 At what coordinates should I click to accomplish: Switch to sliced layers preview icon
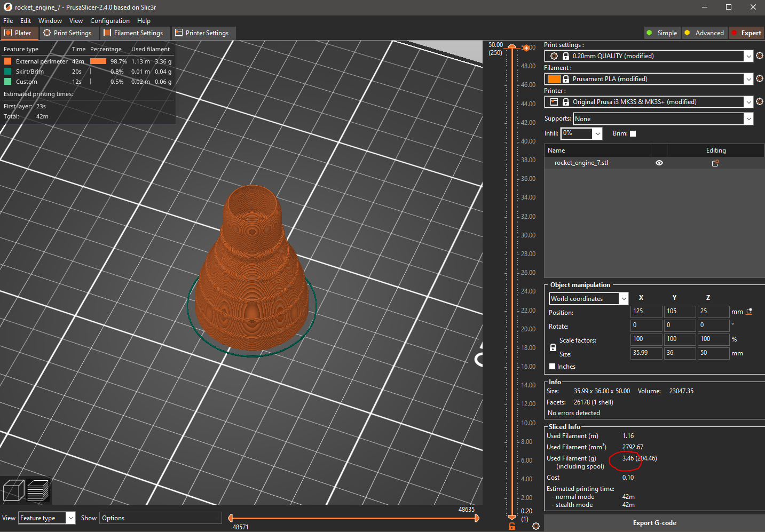(x=38, y=490)
